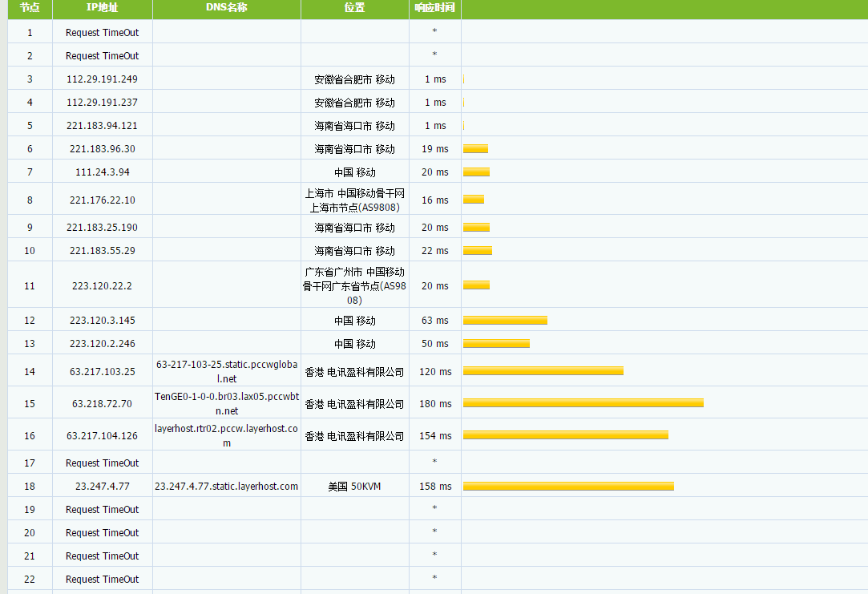Click DNS name layerhost.rtr02.pccw.layerhost.com
This screenshot has height=594, width=868.
click(227, 435)
